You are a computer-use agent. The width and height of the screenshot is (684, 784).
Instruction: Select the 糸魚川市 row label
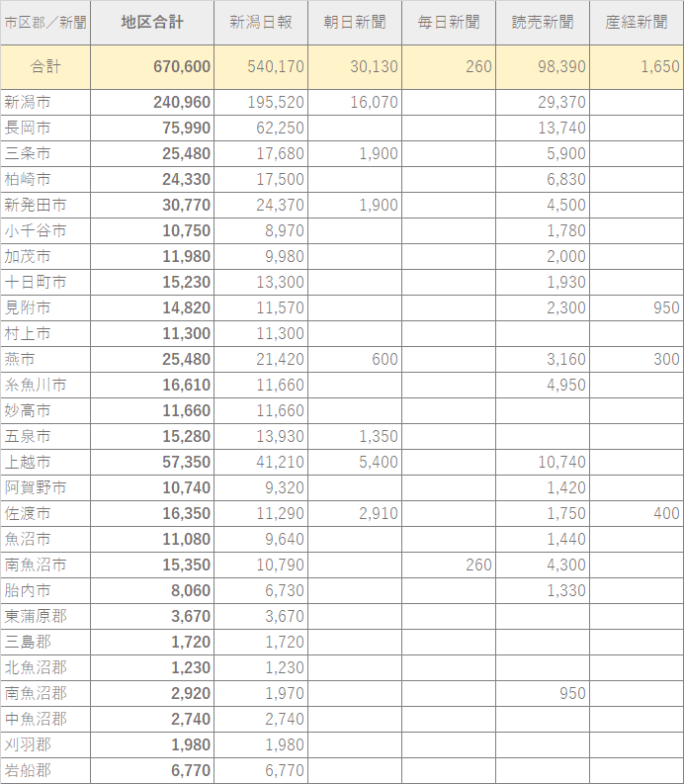coord(36,385)
